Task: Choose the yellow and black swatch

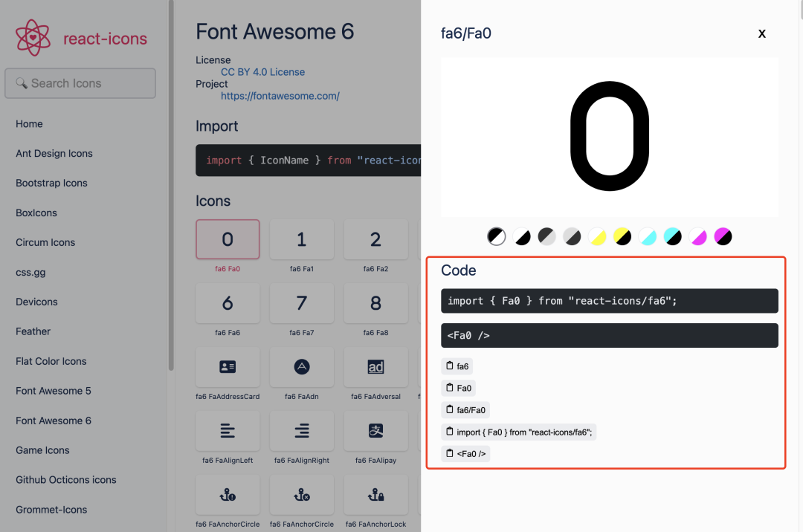Action: coord(622,236)
